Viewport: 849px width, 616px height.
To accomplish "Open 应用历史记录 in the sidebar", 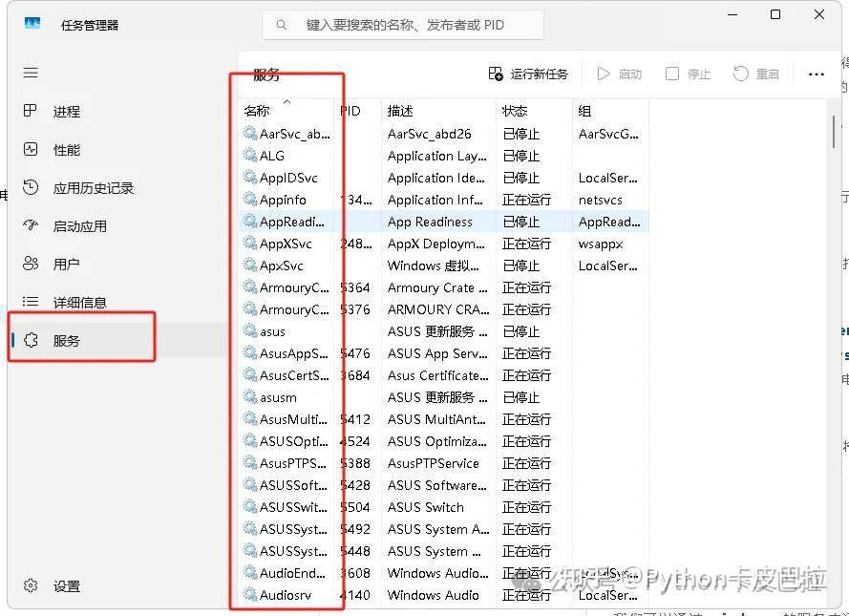I will (x=94, y=188).
